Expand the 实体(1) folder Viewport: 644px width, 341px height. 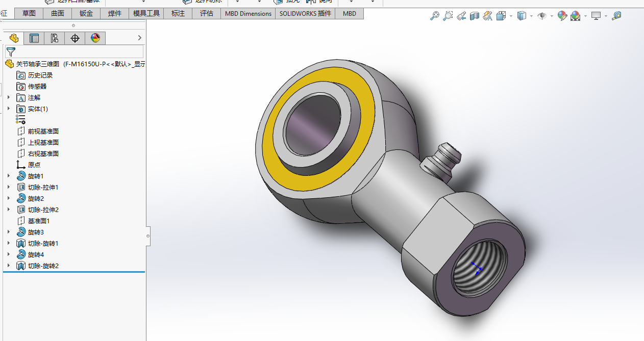[9, 109]
